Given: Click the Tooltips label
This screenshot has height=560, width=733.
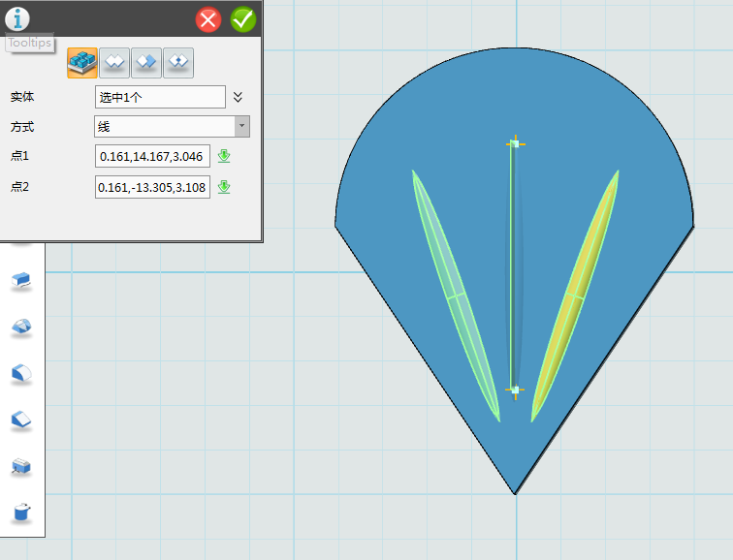Looking at the screenshot, I should 29,43.
